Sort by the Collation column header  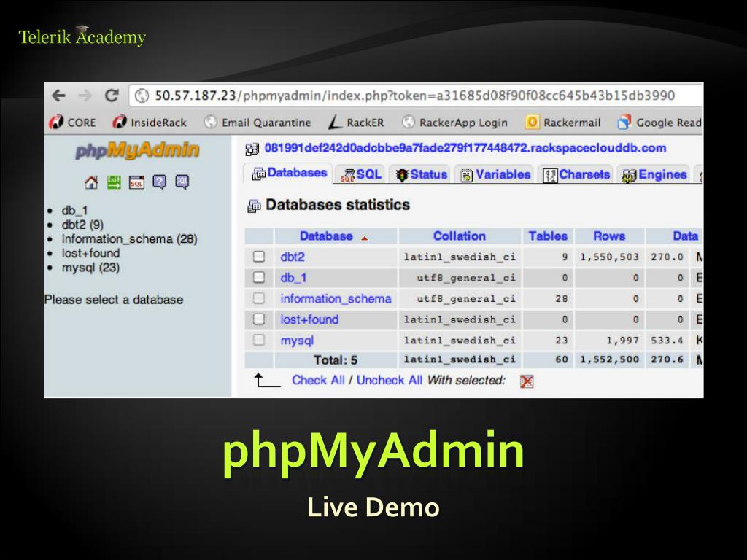point(460,236)
